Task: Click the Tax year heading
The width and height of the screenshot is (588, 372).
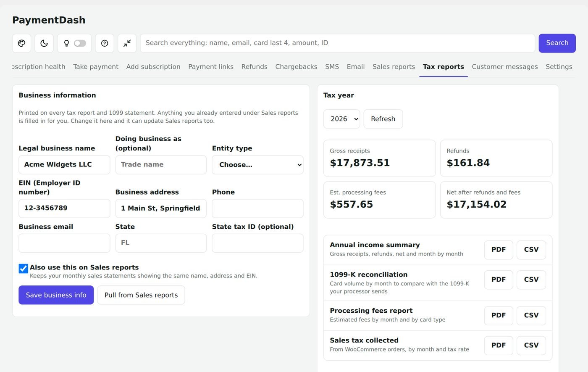Action: (339, 95)
